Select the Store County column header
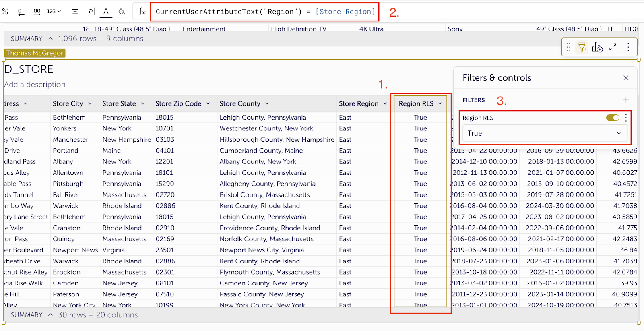Screen dimensions: 644x331 tap(240, 103)
